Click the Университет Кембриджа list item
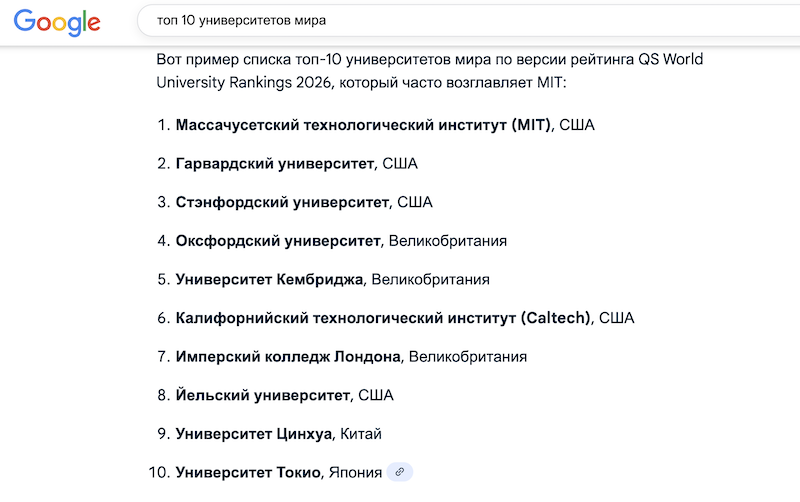 (269, 280)
